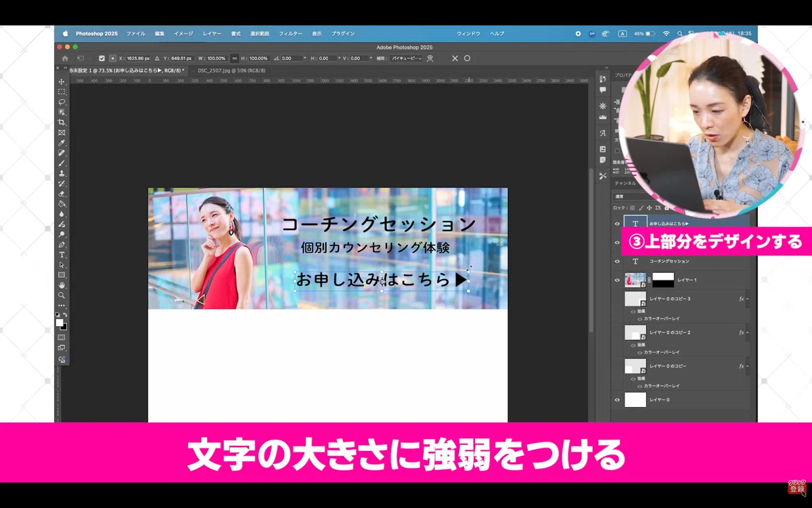The height and width of the screenshot is (508, 812).
Task: Switch to the チャンネル panel tab
Action: tap(624, 183)
